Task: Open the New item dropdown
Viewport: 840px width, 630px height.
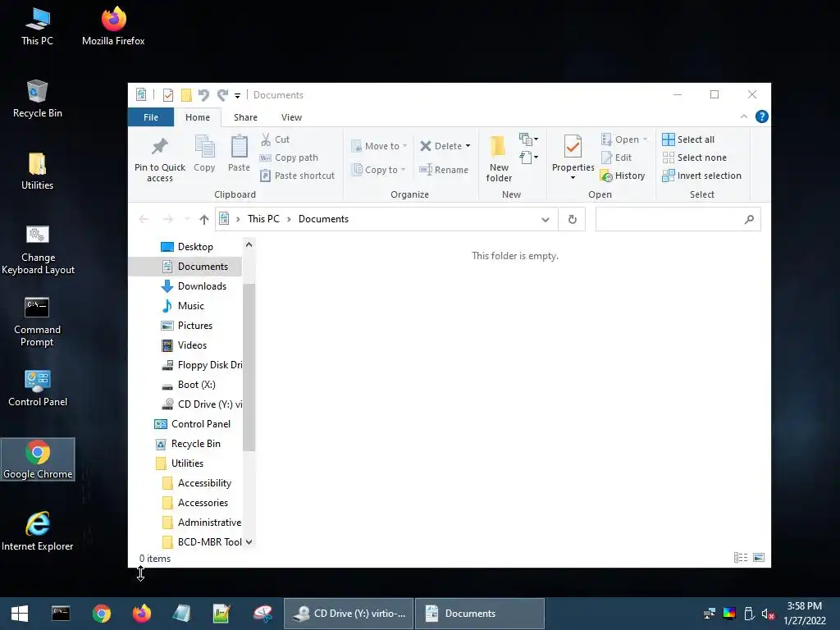Action: (x=528, y=139)
